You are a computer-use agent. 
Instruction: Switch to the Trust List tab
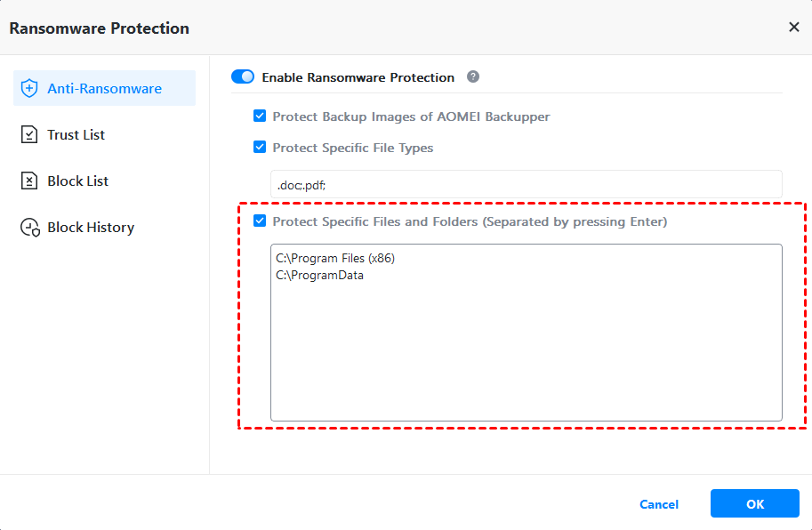76,135
